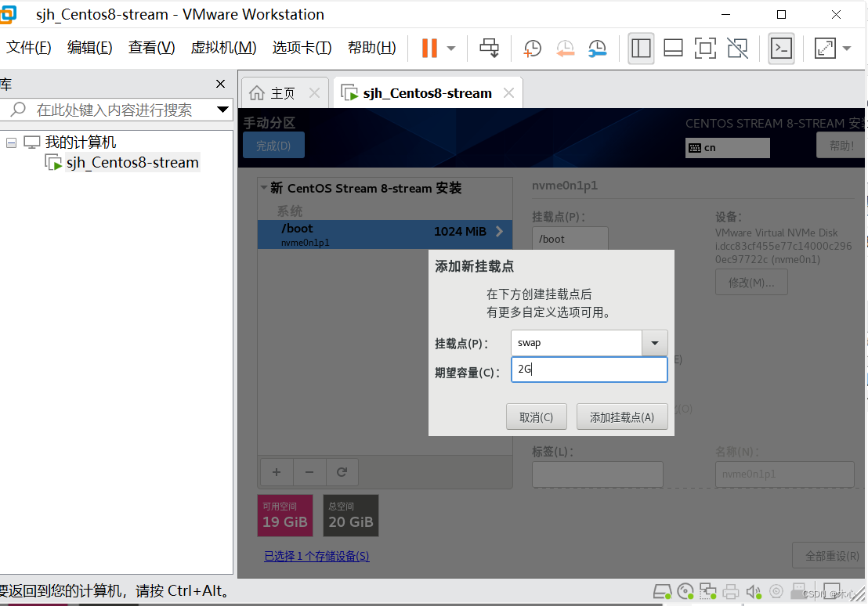
Task: Open the mount point dropdown arrow
Action: coord(655,343)
